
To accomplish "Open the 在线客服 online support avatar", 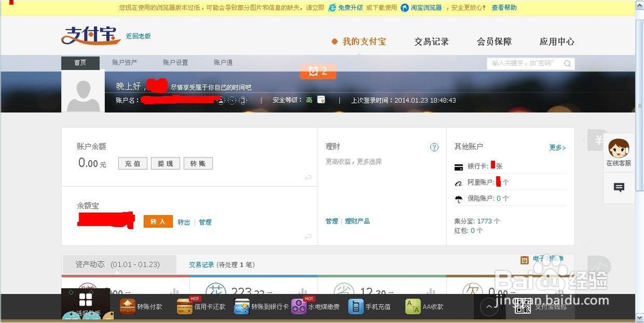I will (618, 149).
